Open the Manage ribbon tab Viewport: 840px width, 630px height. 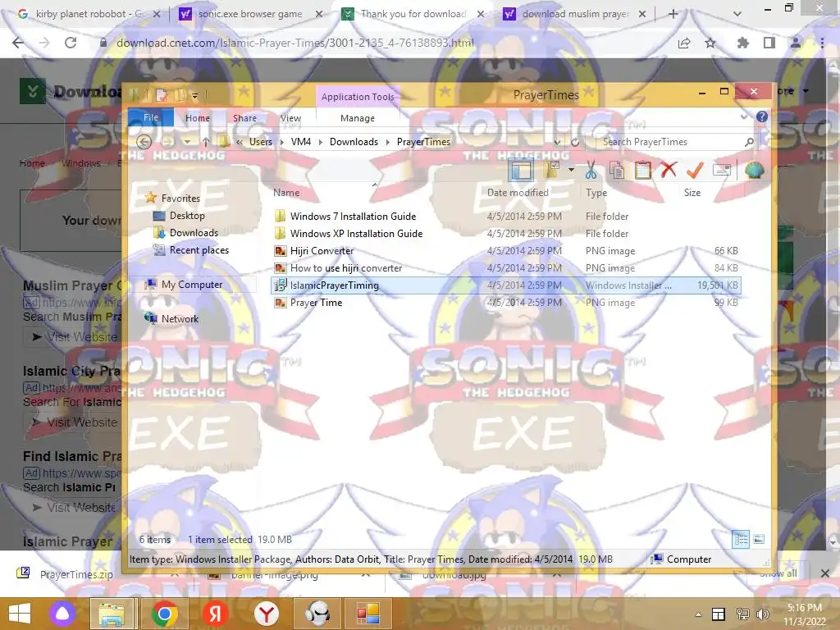[358, 118]
